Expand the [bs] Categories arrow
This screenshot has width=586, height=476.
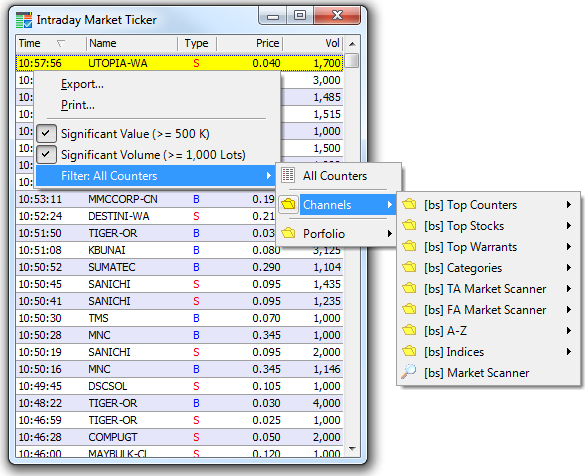point(568,267)
